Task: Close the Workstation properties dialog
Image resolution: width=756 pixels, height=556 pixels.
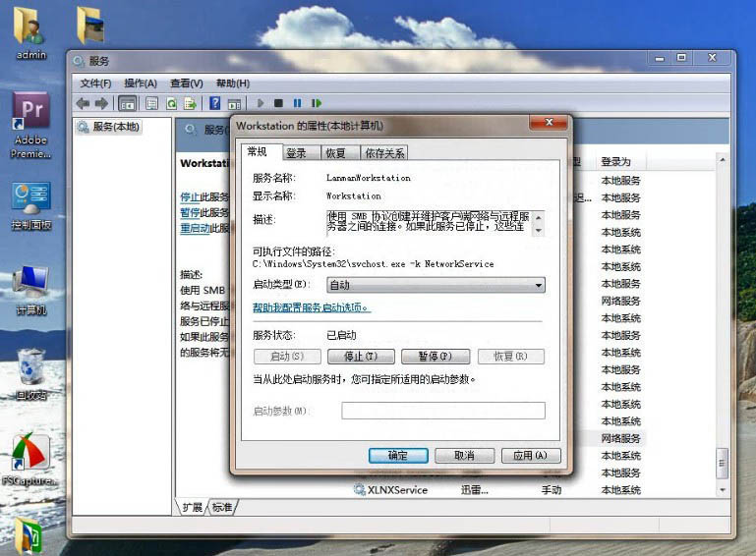Action: coord(549,123)
